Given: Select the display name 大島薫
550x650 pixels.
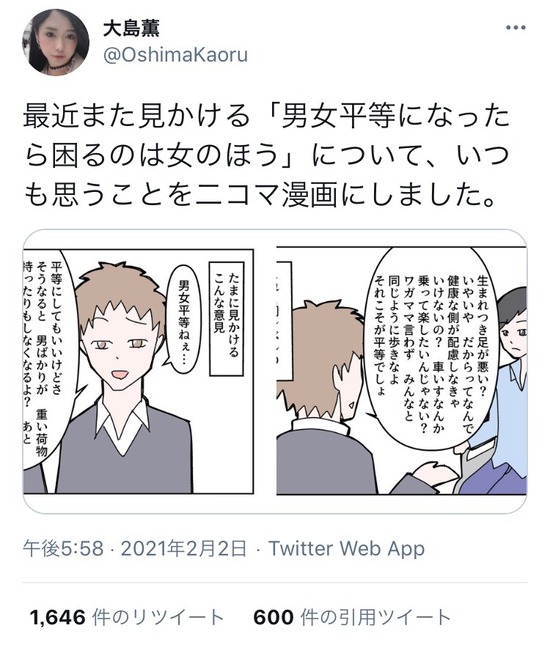Looking at the screenshot, I should [131, 28].
